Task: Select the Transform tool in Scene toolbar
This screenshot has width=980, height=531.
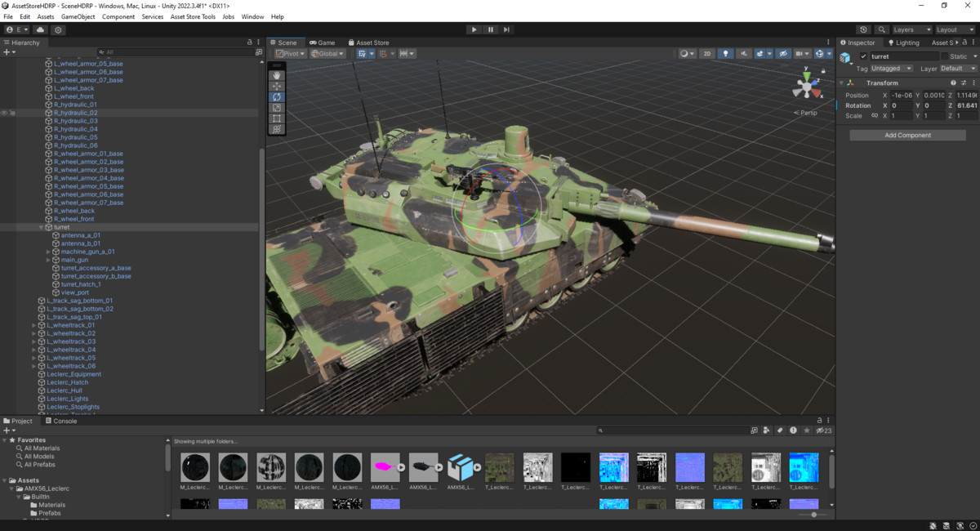Action: tap(277, 128)
